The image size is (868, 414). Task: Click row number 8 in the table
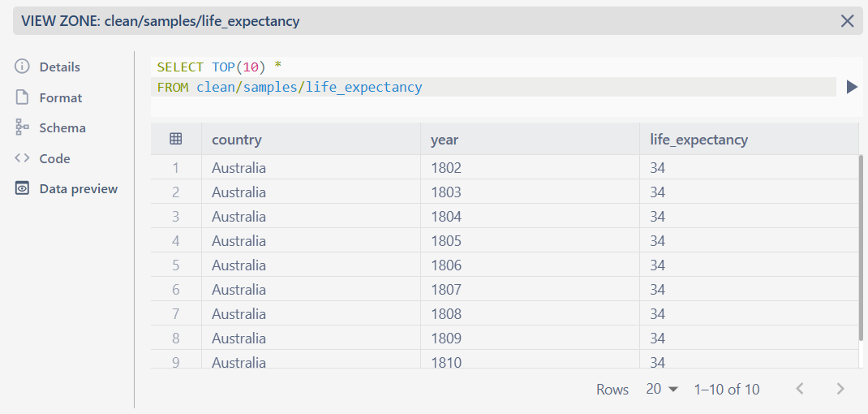(176, 339)
